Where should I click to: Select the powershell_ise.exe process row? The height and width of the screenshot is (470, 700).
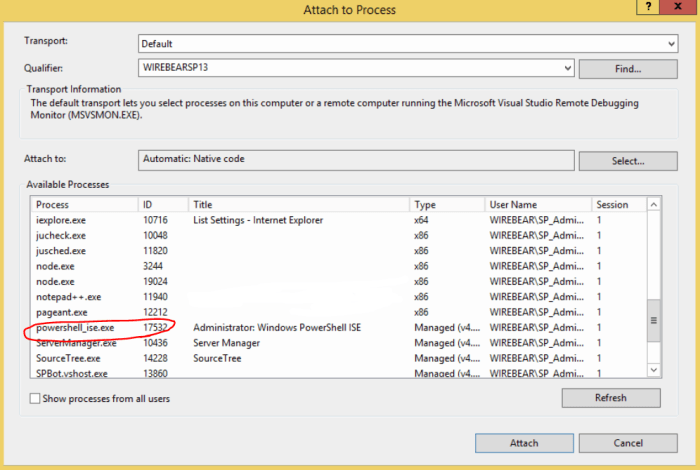[x=76, y=327]
